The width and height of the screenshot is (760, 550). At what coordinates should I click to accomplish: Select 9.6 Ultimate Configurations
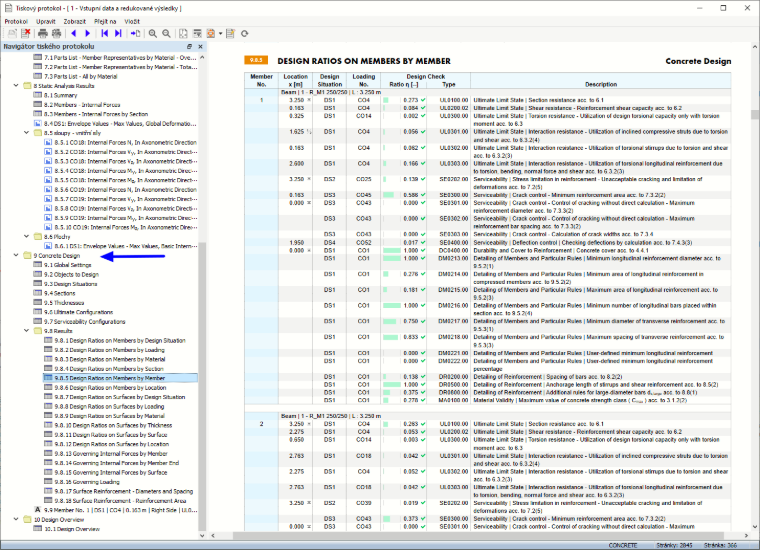click(x=79, y=312)
